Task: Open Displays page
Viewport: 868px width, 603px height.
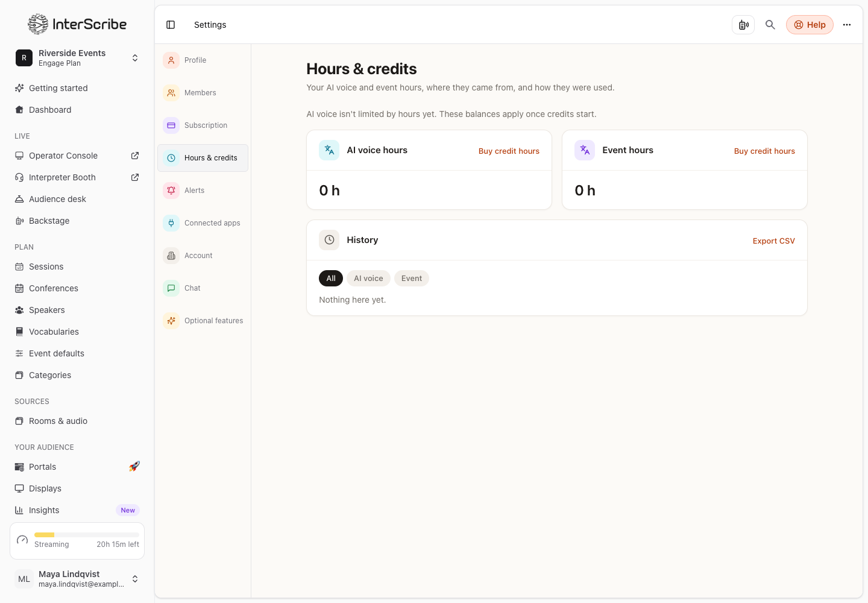Action: (x=77, y=488)
